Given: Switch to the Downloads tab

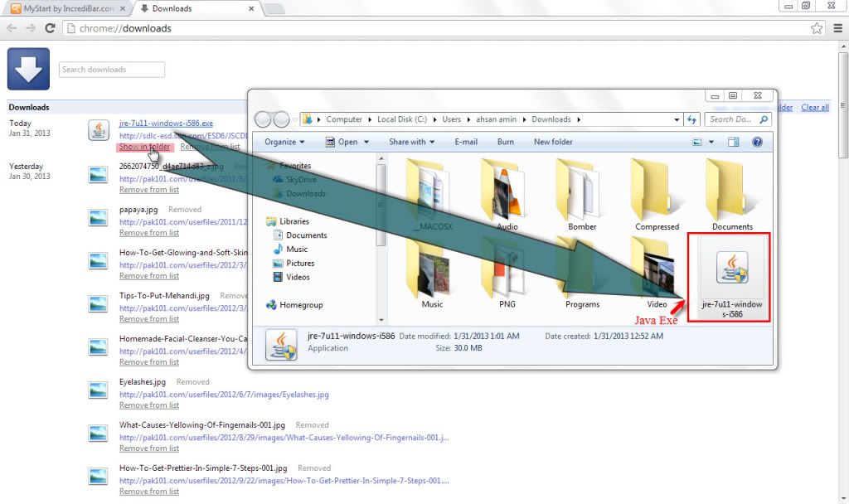Looking at the screenshot, I should [195, 8].
